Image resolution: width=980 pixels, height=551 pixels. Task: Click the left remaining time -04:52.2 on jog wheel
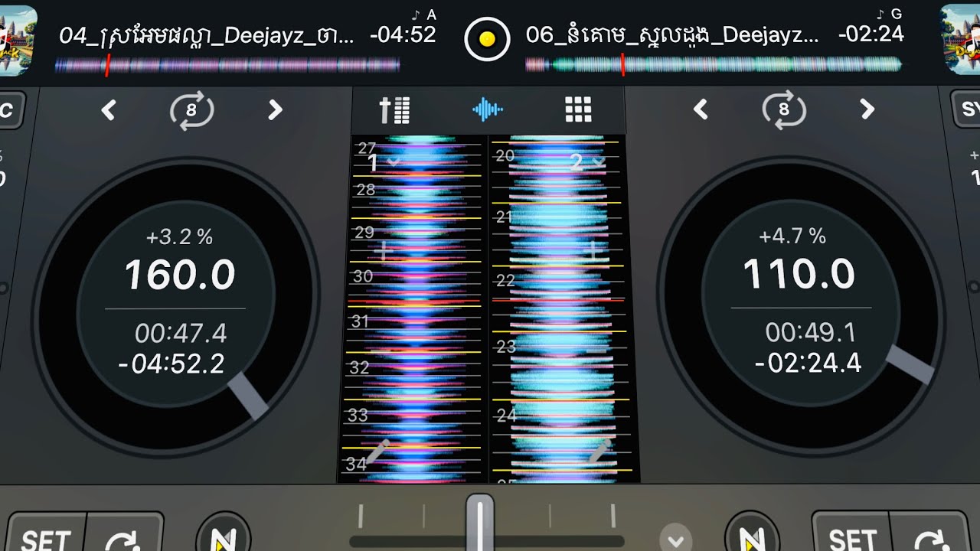pos(171,364)
